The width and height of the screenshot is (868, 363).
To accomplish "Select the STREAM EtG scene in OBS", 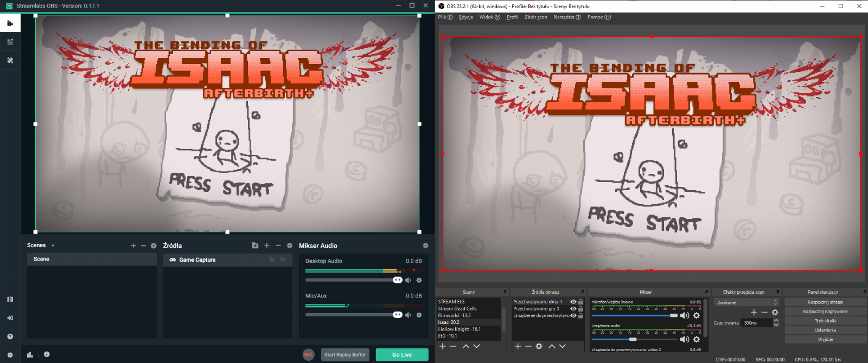I will click(469, 302).
